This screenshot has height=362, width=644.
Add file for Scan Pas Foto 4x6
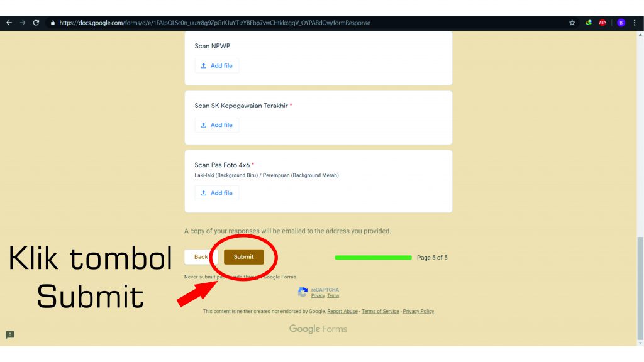point(217,193)
